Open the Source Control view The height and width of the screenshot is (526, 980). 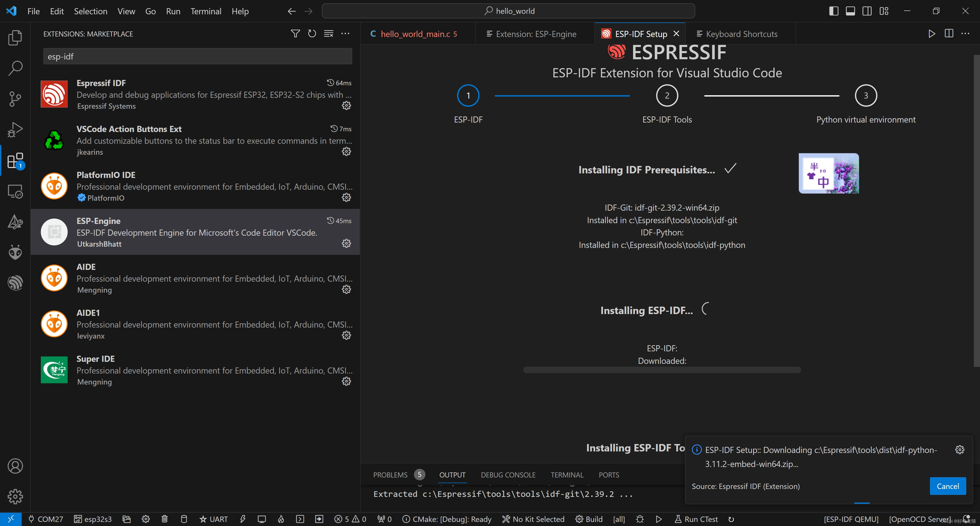[15, 99]
